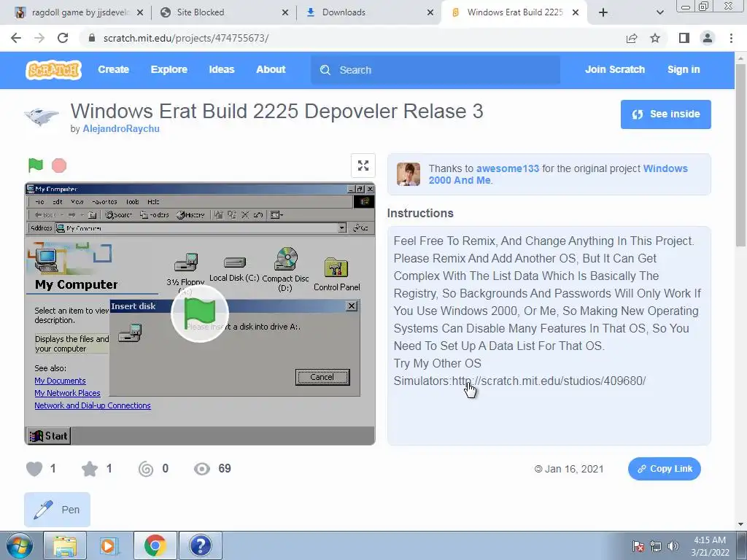This screenshot has height=560, width=747.
Task: Switch to the Site Blocked tab
Action: (223, 12)
